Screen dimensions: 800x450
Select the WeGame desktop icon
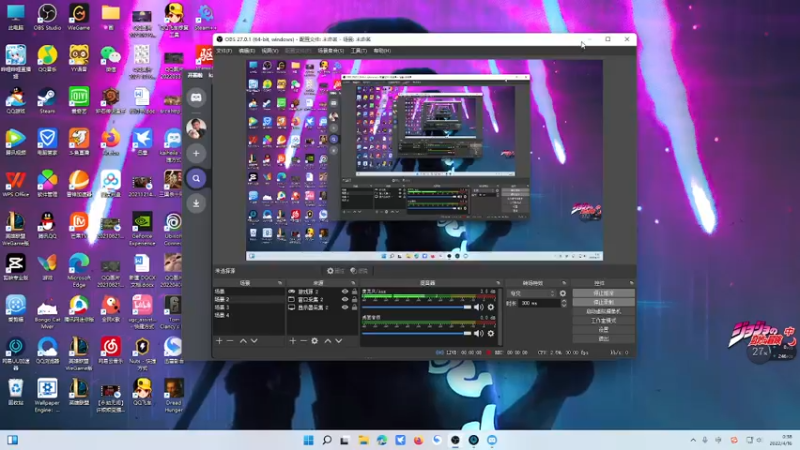[79, 17]
